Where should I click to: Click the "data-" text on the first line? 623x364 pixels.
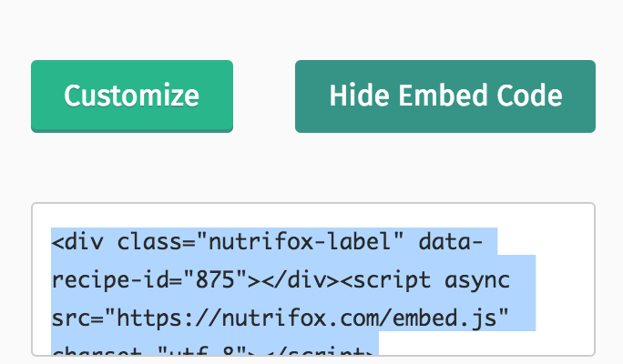tap(451, 241)
